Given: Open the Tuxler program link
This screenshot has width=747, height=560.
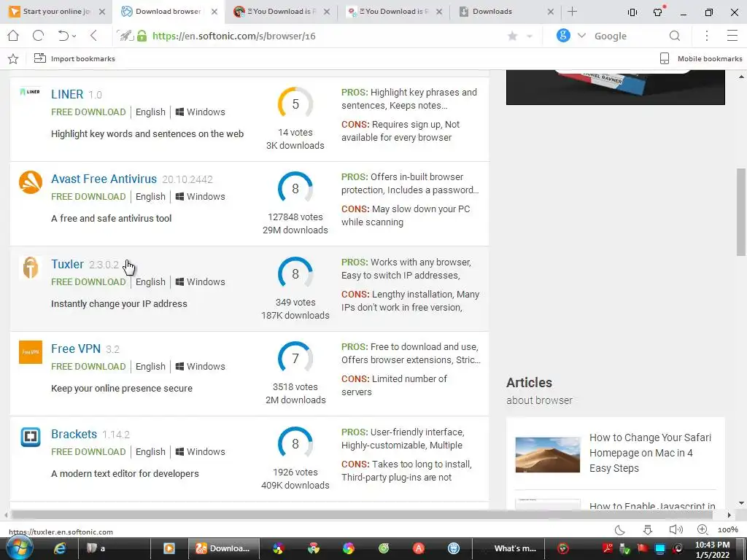Looking at the screenshot, I should coord(67,264).
